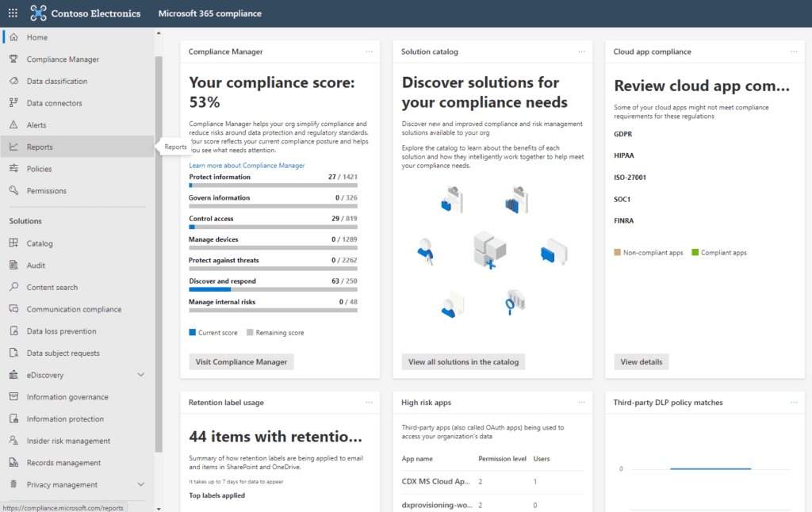Open Third-party DLP policy matches options
Image resolution: width=812 pixels, height=512 pixels.
click(x=794, y=403)
